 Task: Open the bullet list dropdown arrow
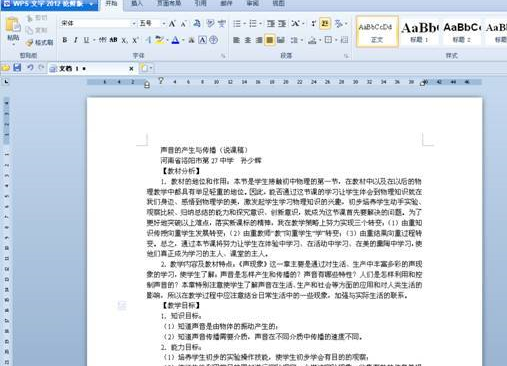tap(244, 24)
